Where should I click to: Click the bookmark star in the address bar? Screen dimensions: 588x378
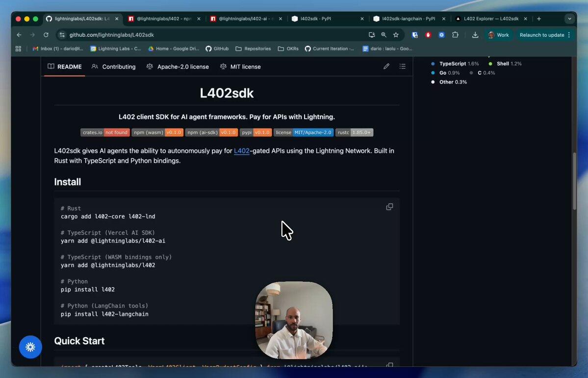(396, 35)
